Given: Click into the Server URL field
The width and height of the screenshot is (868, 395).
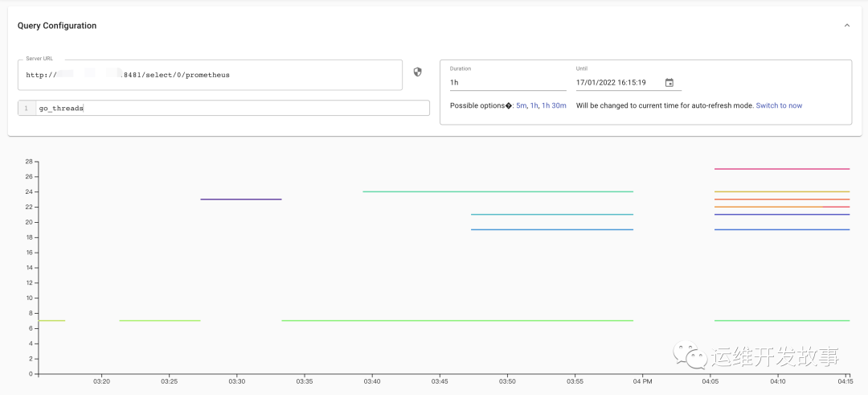Looking at the screenshot, I should [209, 75].
